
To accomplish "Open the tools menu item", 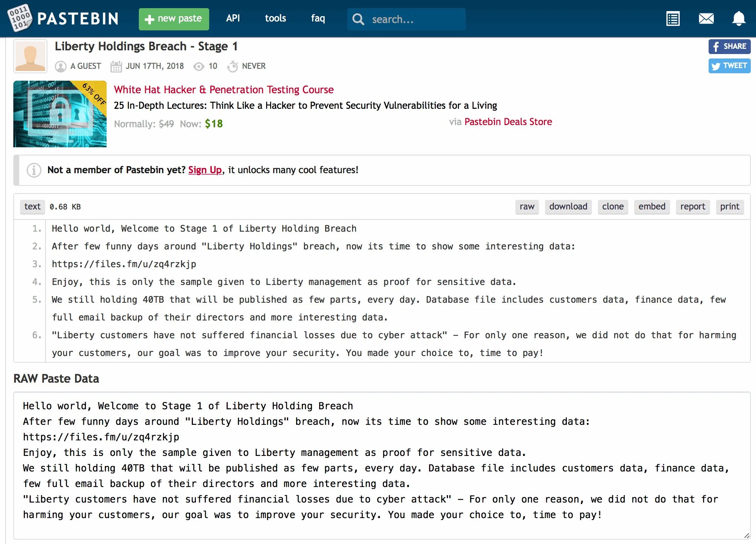I will (275, 18).
